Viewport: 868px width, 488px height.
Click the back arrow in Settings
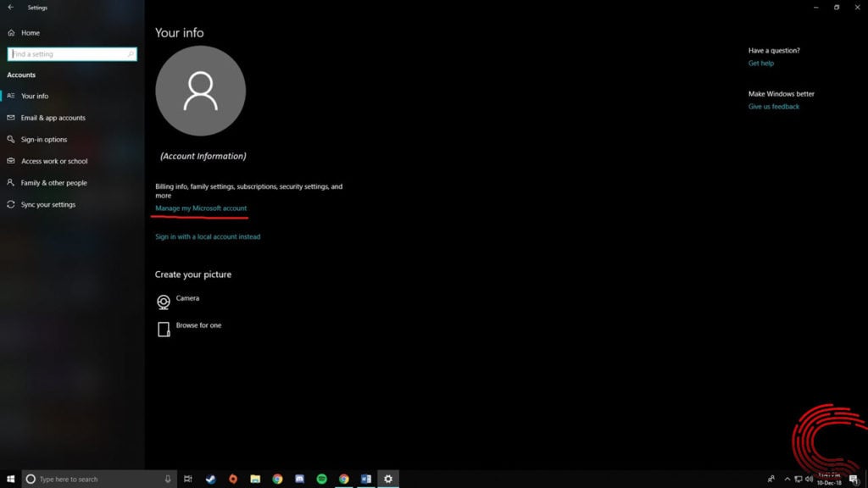point(8,8)
